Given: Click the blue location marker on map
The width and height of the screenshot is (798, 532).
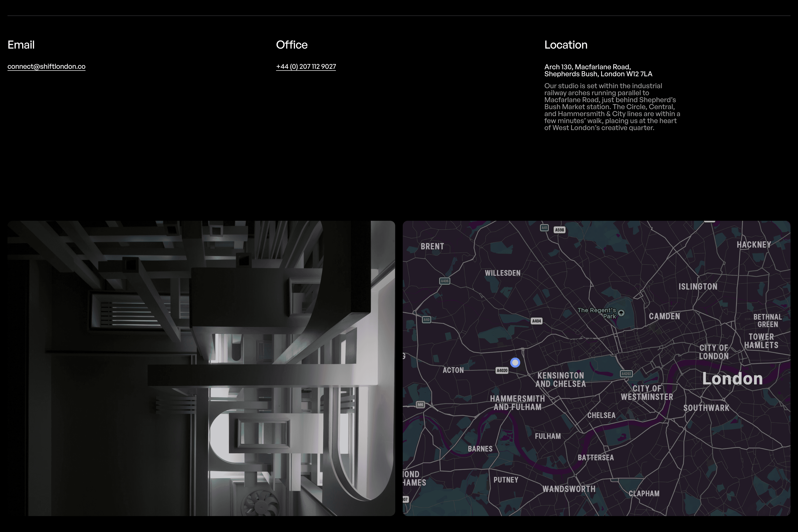Looking at the screenshot, I should click(x=515, y=362).
